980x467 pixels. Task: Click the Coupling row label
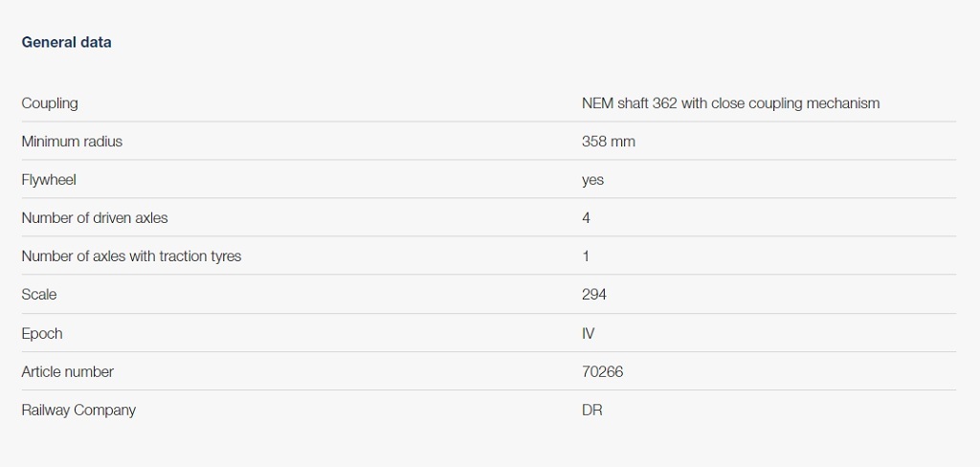tap(50, 103)
